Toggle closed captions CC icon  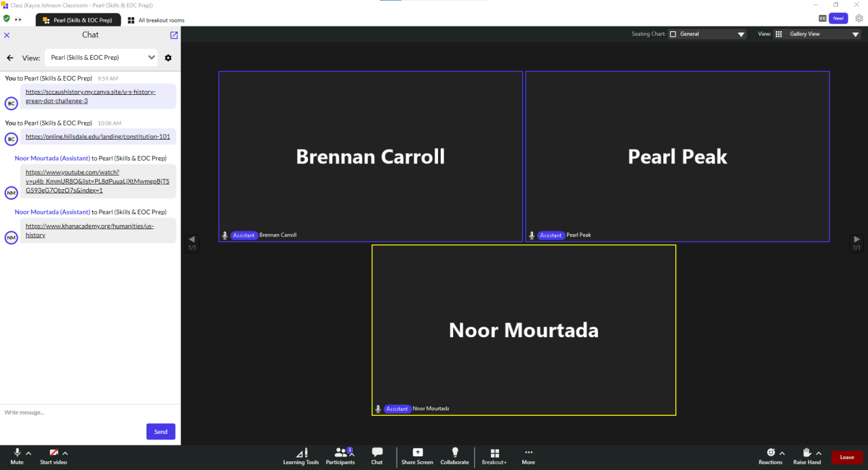(823, 19)
